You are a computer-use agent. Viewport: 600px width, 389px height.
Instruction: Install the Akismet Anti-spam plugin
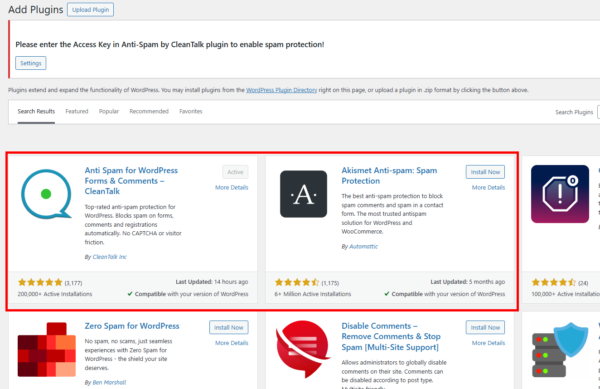point(485,172)
